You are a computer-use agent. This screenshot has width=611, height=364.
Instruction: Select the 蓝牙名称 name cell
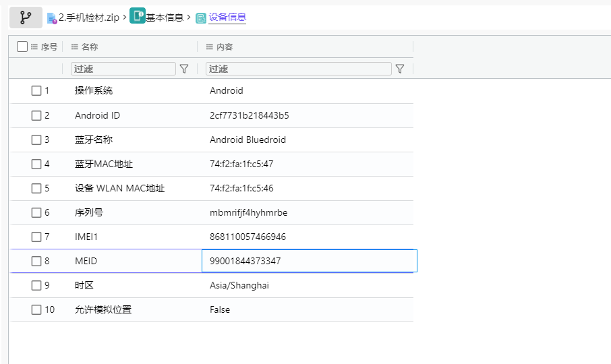click(94, 140)
